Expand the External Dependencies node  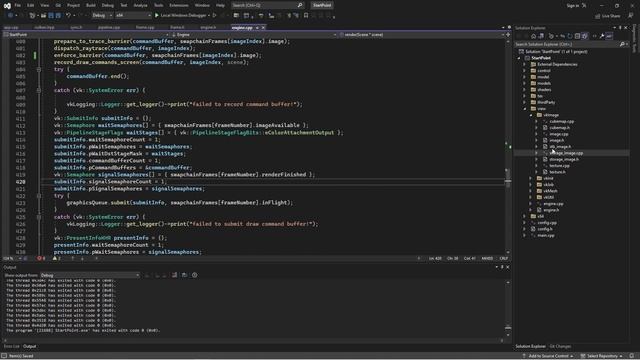pos(524,64)
